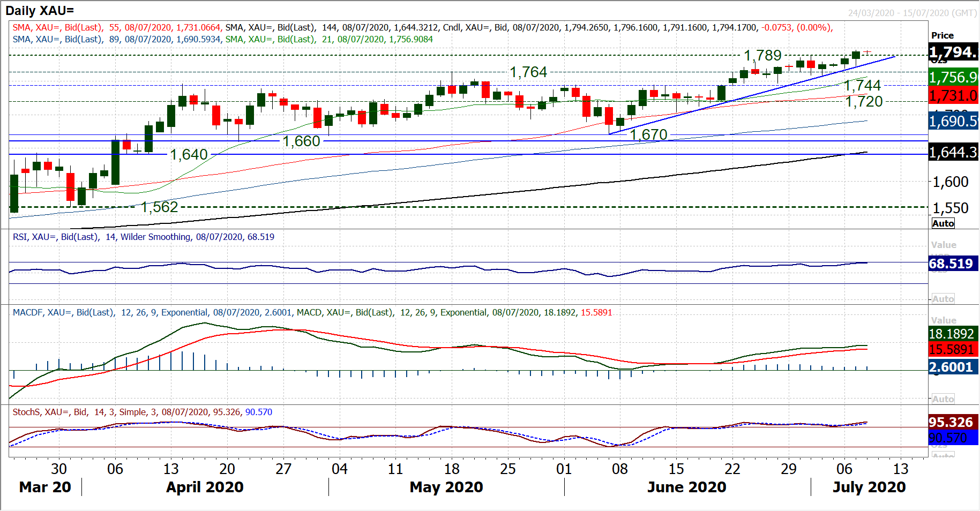Select the 1,670 support annotation label

coord(648,134)
